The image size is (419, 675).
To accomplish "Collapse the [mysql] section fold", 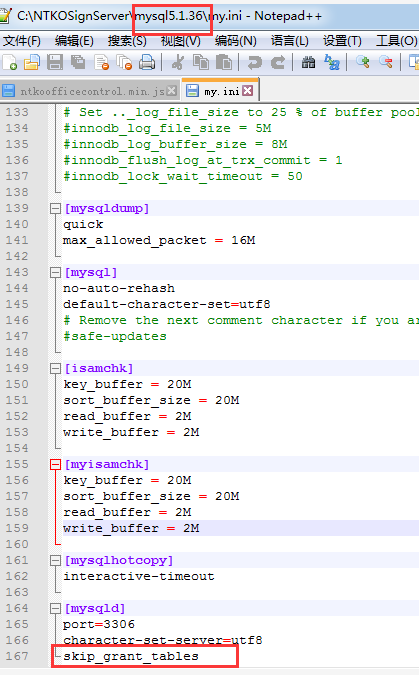I will [x=55, y=272].
